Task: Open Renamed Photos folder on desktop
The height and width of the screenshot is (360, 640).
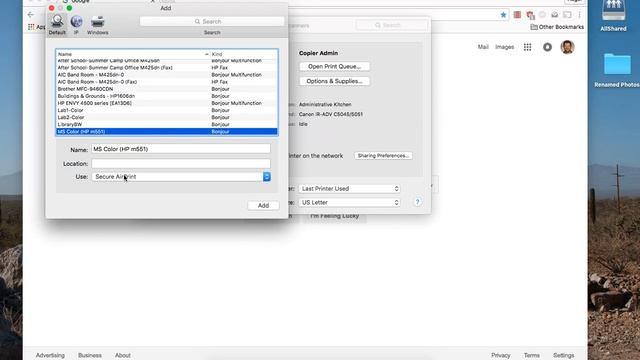Action: coord(617,69)
